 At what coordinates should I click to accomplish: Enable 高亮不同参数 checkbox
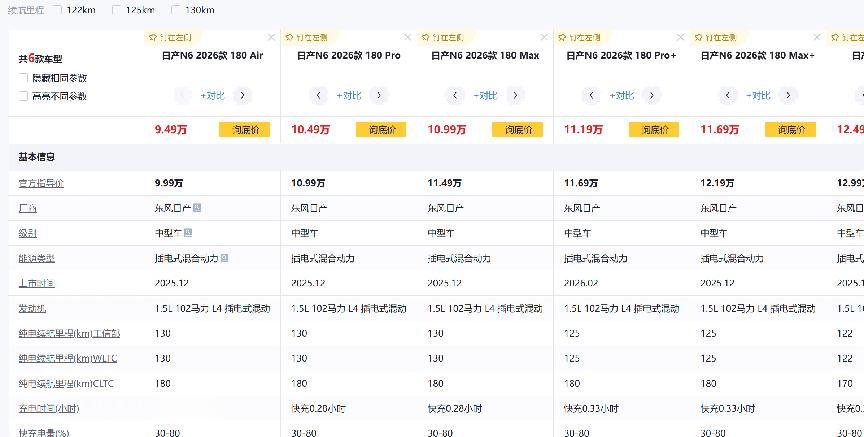click(23, 96)
